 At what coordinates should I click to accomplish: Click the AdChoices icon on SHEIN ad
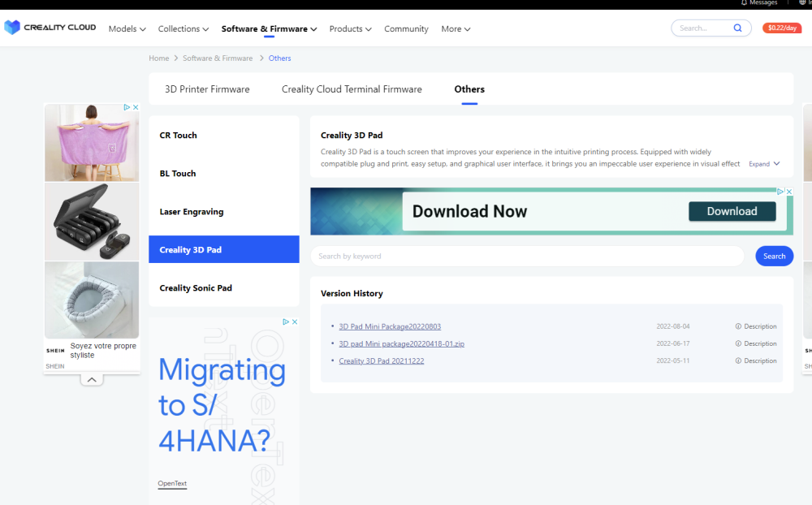coord(127,107)
